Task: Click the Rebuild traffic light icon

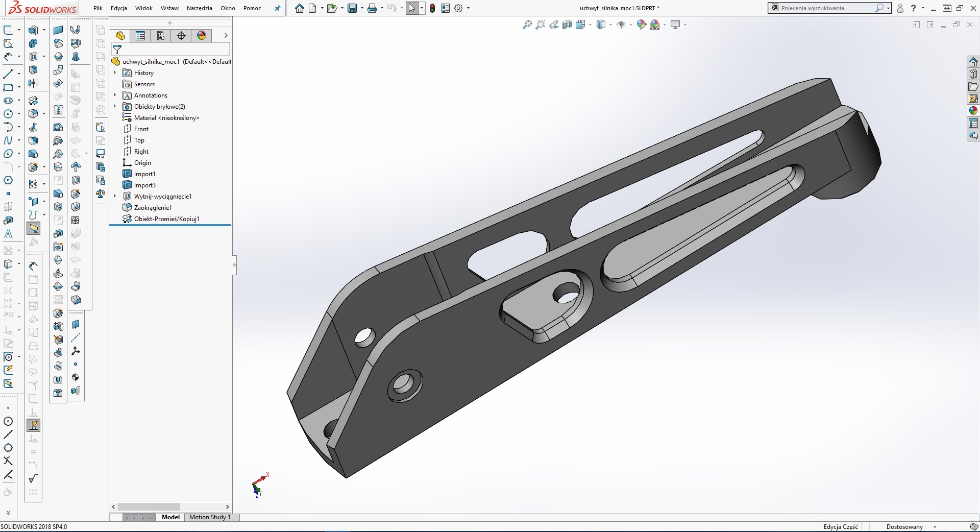Action: coord(432,8)
